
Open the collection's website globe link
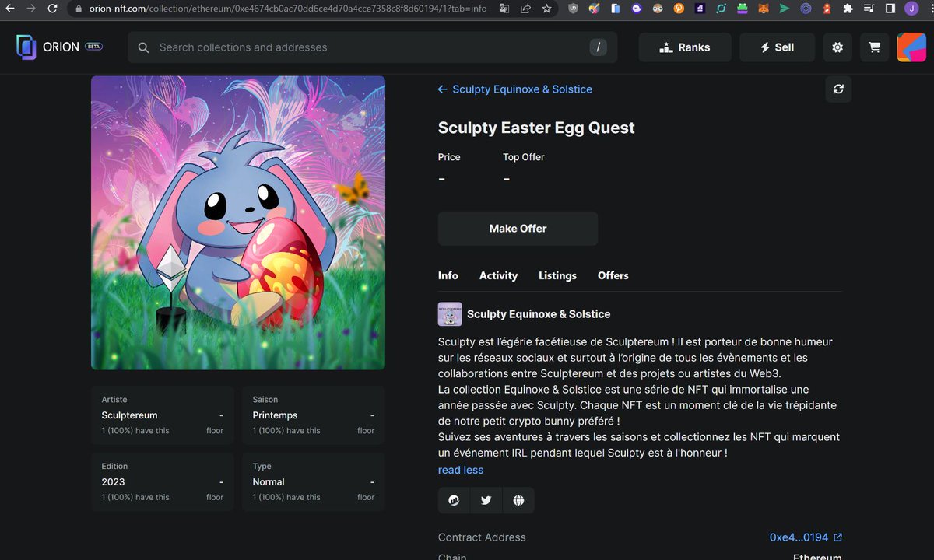(518, 500)
